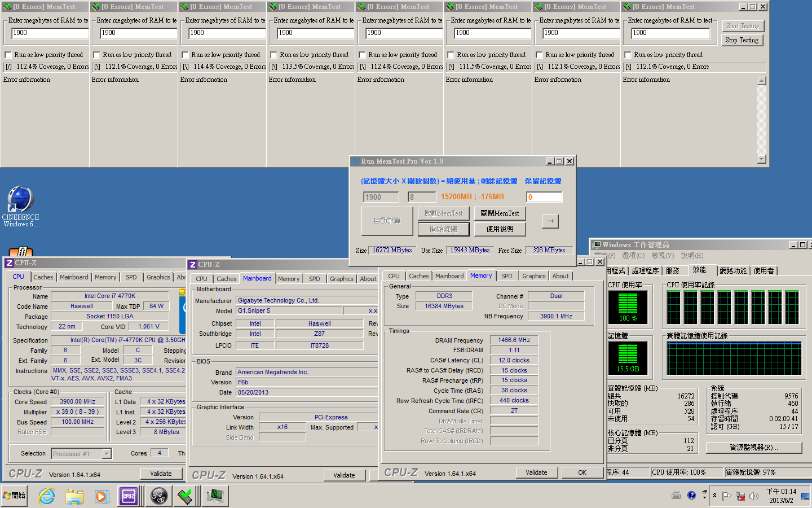Select the Task Manager taskbar icon
This screenshot has width=812, height=508.
click(x=215, y=496)
